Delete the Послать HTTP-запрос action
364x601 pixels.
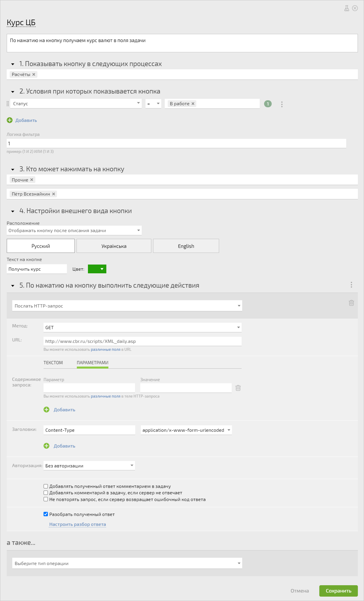(x=351, y=303)
